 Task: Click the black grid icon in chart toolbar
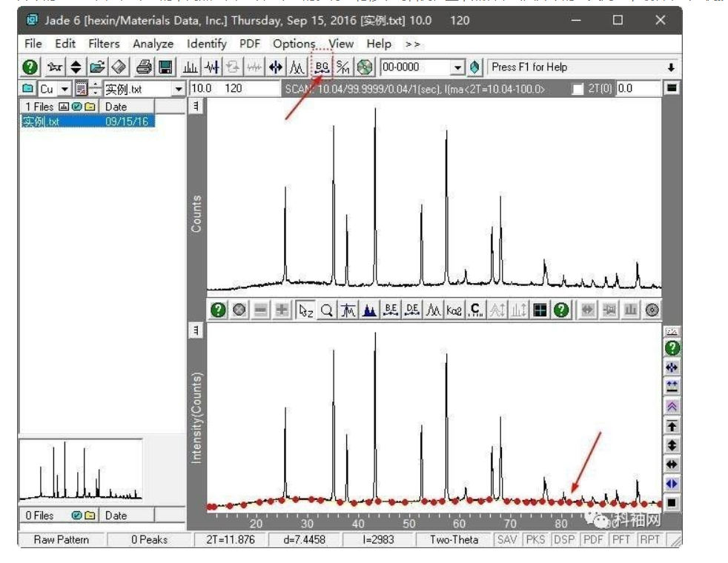[540, 310]
